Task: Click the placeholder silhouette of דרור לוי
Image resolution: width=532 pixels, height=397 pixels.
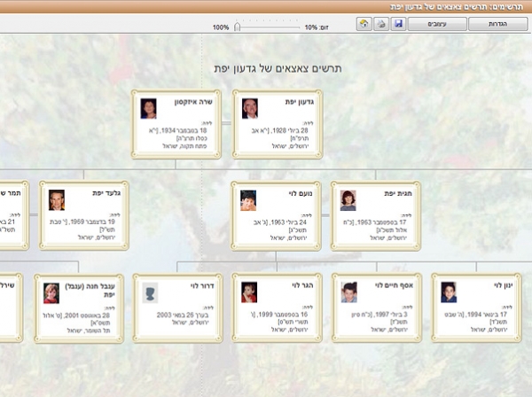Action: click(150, 293)
